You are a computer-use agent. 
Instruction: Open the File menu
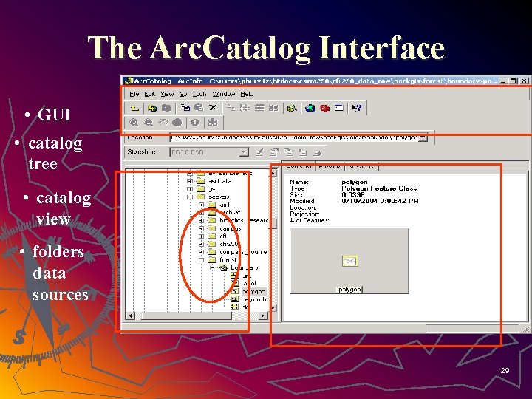point(134,94)
